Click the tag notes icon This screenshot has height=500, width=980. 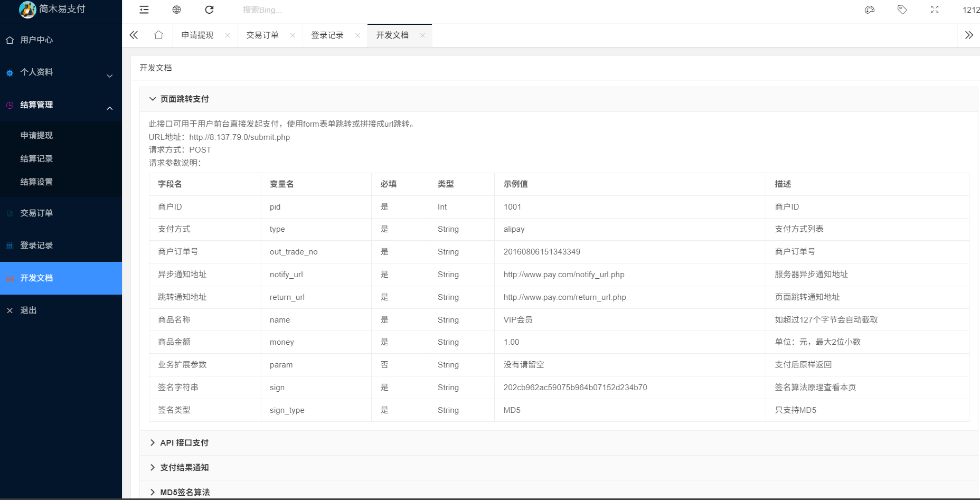(x=902, y=10)
